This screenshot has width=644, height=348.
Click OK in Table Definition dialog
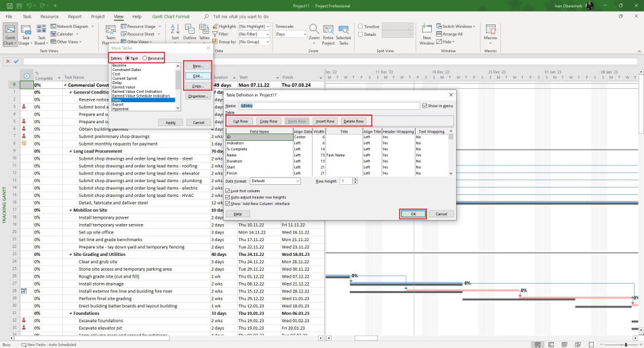(413, 214)
